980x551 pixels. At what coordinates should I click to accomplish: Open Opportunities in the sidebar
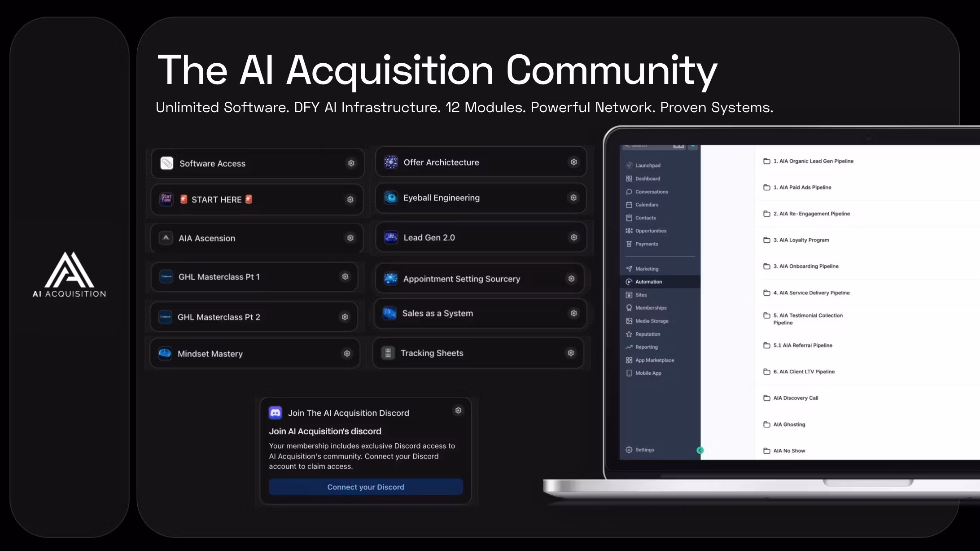(650, 231)
